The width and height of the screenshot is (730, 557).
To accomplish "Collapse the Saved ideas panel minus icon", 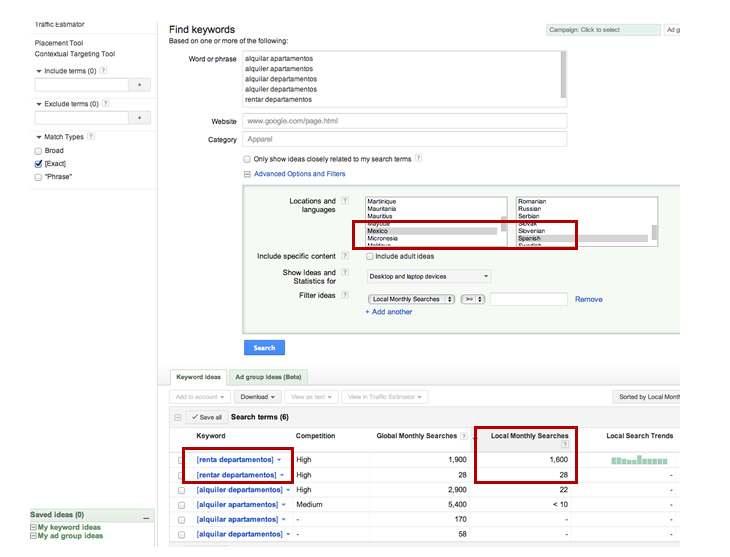I will pyautogui.click(x=146, y=518).
